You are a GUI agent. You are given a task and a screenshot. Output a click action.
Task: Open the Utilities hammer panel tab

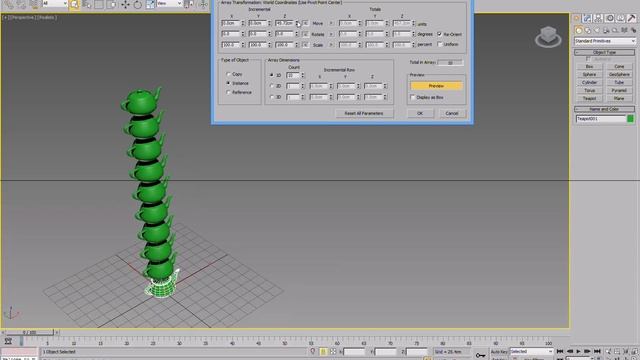(631, 18)
